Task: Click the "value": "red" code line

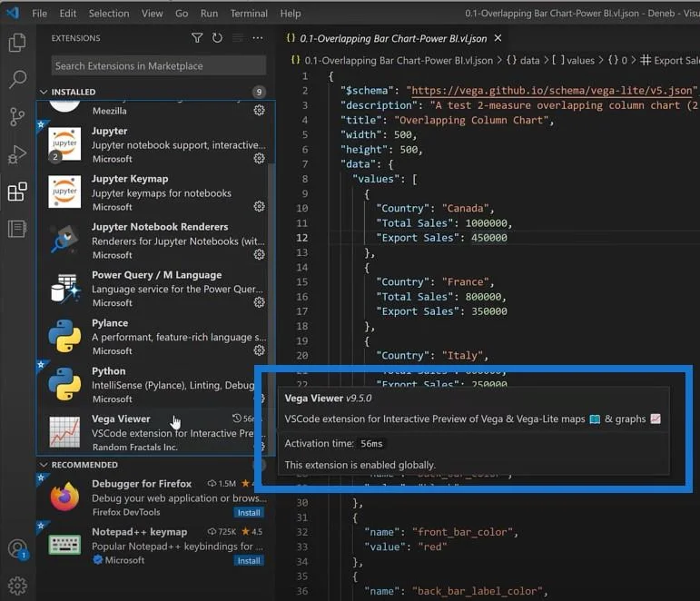Action: click(x=405, y=547)
